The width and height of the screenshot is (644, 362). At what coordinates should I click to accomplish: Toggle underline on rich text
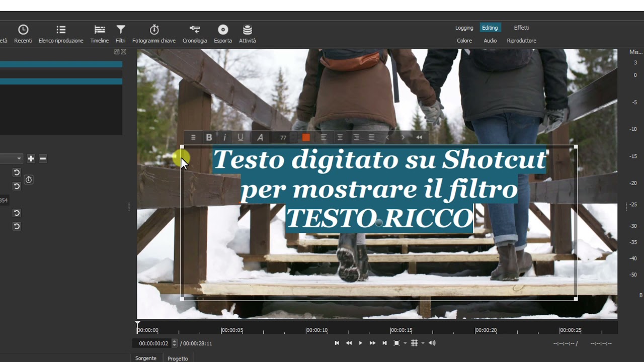pyautogui.click(x=240, y=137)
